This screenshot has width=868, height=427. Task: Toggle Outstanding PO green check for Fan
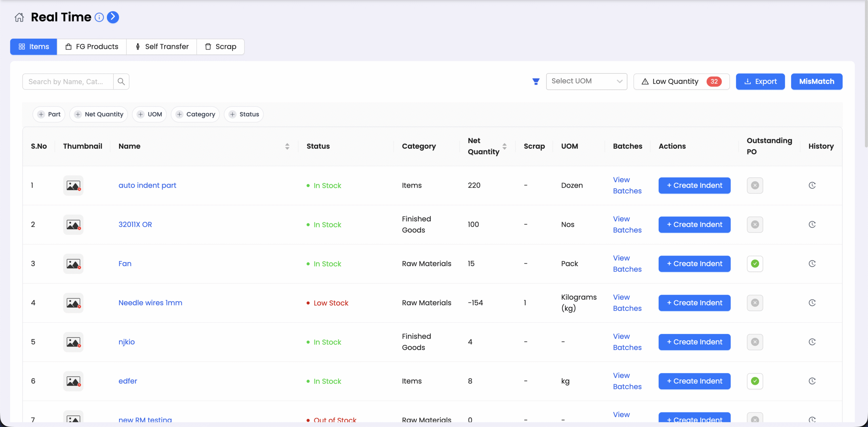point(755,264)
